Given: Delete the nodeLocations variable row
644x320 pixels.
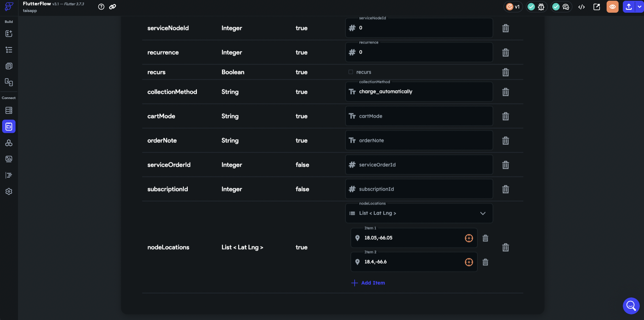Looking at the screenshot, I should 506,247.
